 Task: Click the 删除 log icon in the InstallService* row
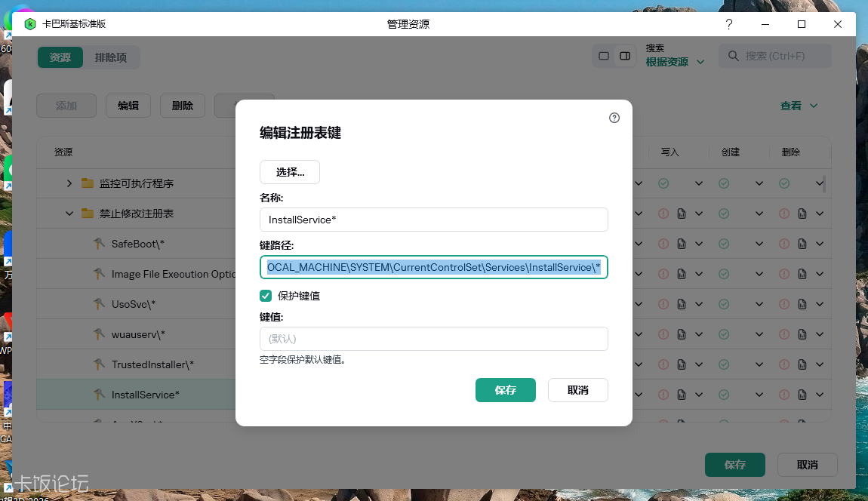(802, 395)
